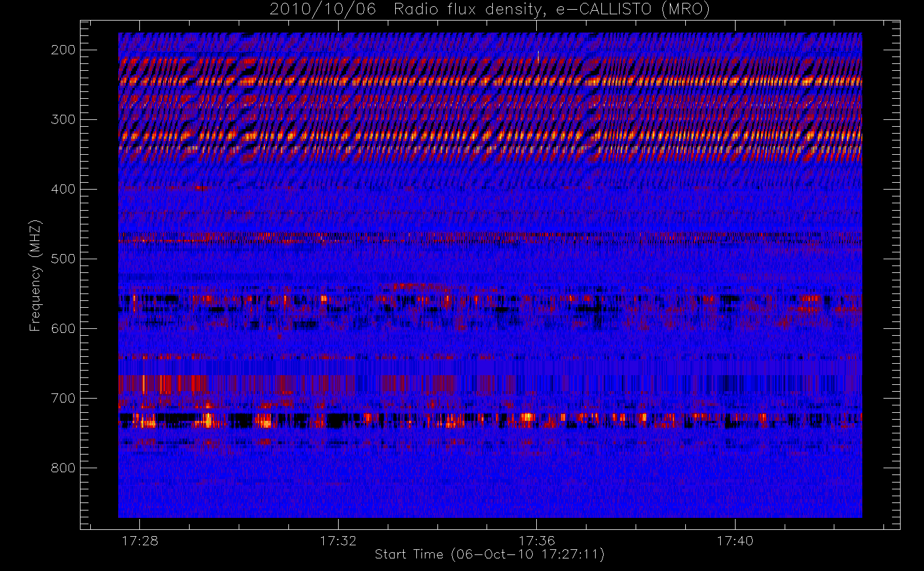Click the 500 frequency tick label
Image resolution: width=924 pixels, height=571 pixels.
tap(63, 259)
